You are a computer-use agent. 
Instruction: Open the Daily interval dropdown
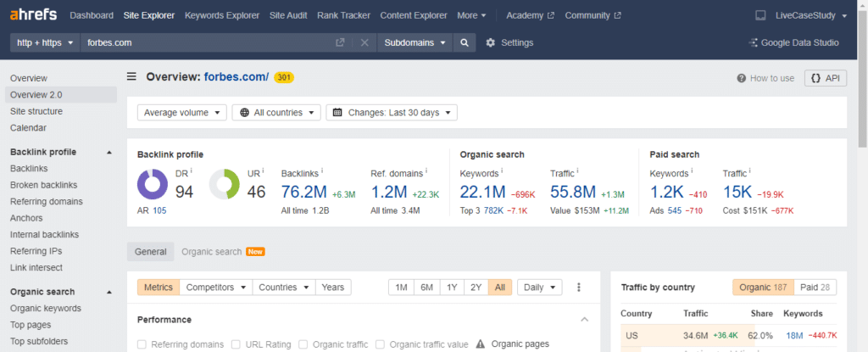coord(540,288)
